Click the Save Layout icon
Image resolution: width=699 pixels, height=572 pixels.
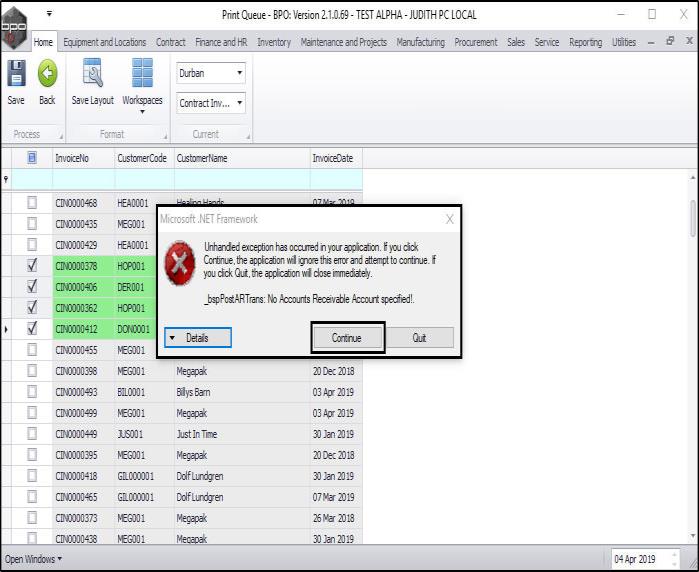coord(93,73)
